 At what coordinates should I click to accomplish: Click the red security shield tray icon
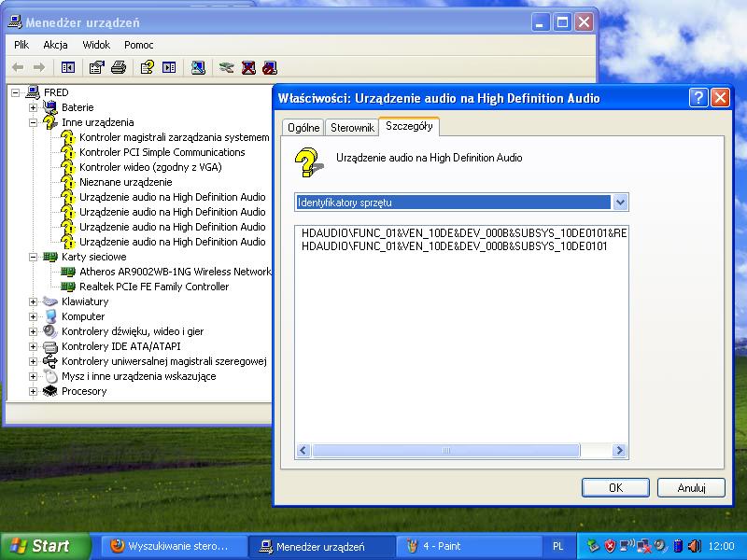(x=610, y=546)
